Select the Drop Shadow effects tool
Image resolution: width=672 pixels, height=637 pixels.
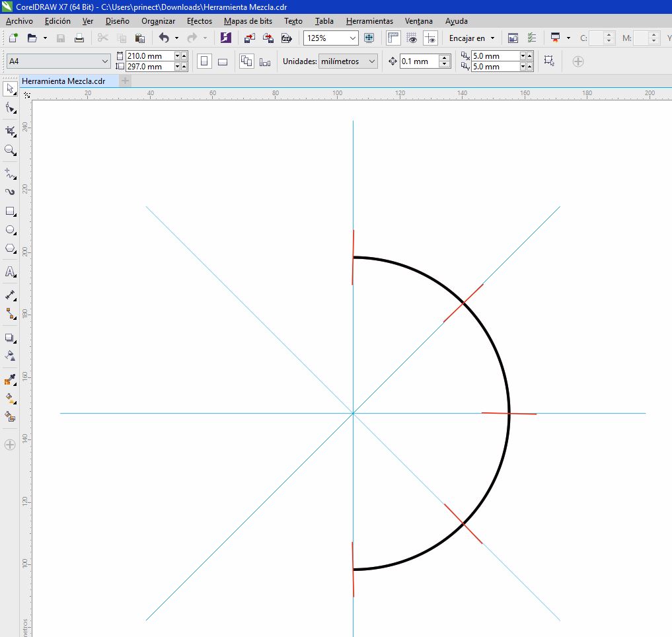coord(11,338)
